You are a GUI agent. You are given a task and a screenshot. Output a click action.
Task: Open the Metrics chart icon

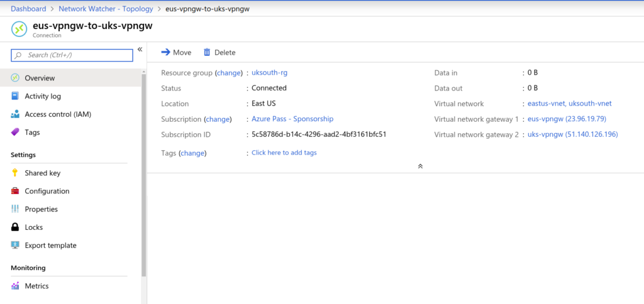point(15,286)
